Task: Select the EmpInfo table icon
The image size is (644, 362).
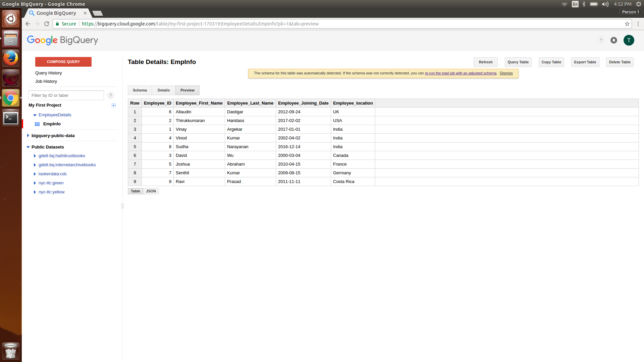Action: 37,124
